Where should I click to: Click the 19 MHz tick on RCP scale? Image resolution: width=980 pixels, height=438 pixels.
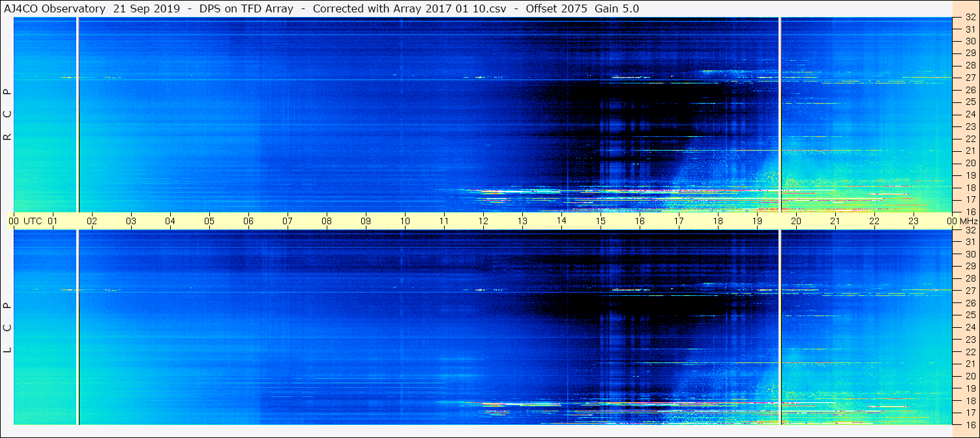[970, 175]
